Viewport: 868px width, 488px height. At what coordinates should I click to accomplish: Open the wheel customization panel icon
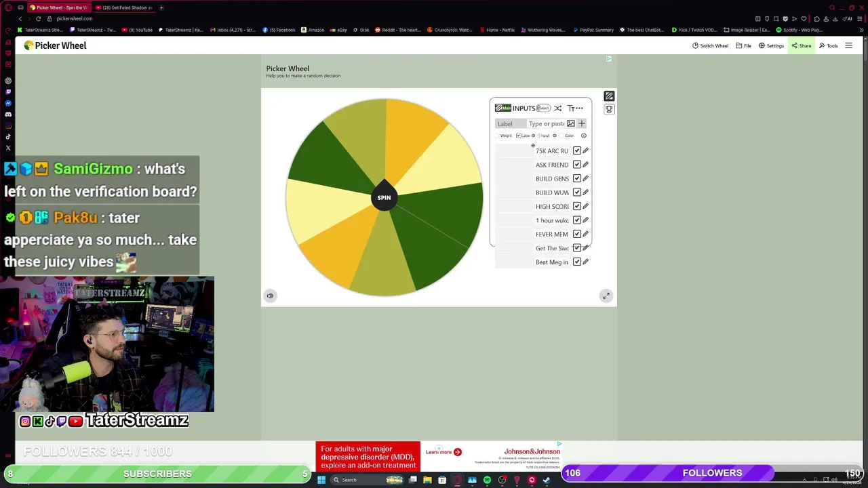tap(609, 96)
